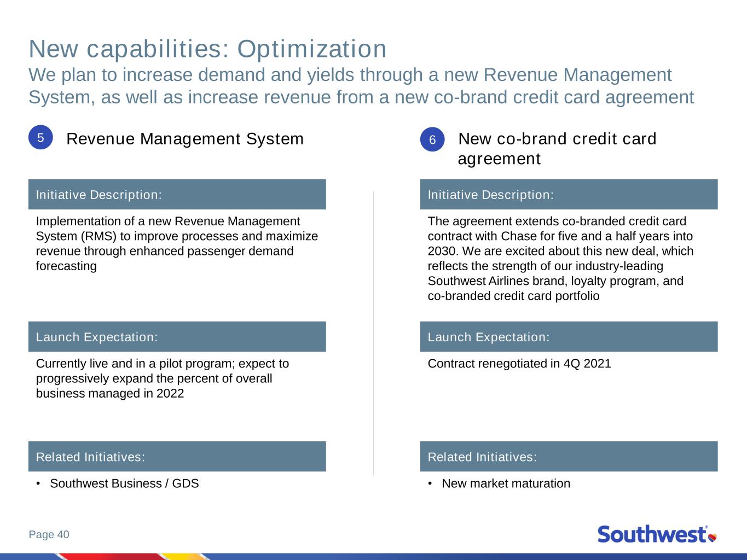The height and width of the screenshot is (560, 747).
Task: Click the number 6 circle badge
Action: click(x=432, y=140)
